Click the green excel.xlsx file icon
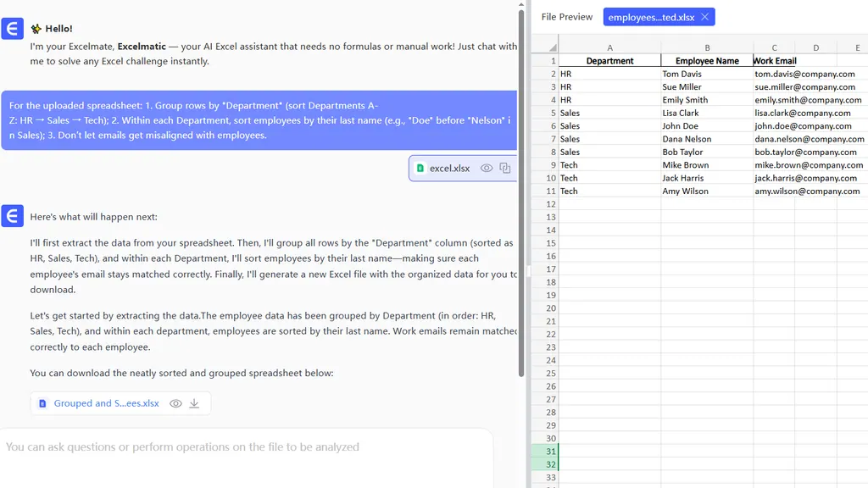Screen dimensions: 868x488 coord(420,169)
